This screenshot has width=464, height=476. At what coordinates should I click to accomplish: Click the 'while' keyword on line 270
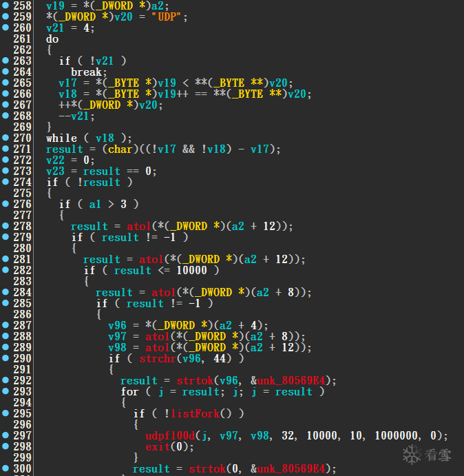(x=61, y=138)
